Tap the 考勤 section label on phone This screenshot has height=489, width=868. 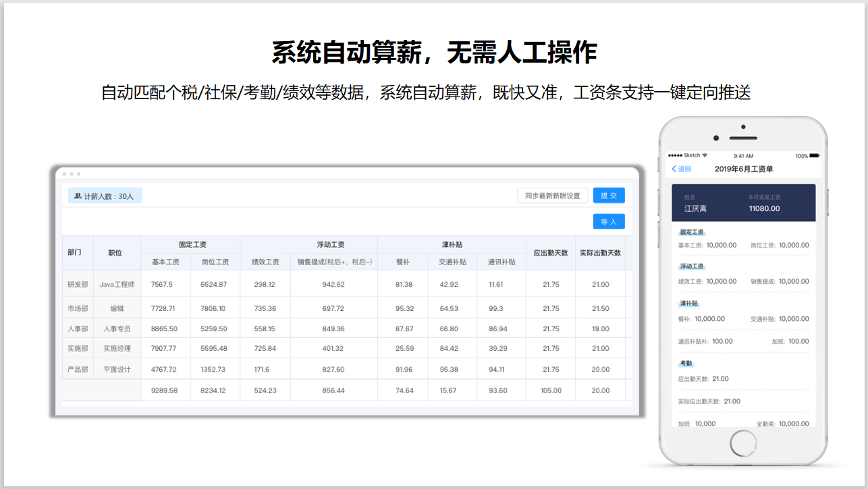[686, 364]
